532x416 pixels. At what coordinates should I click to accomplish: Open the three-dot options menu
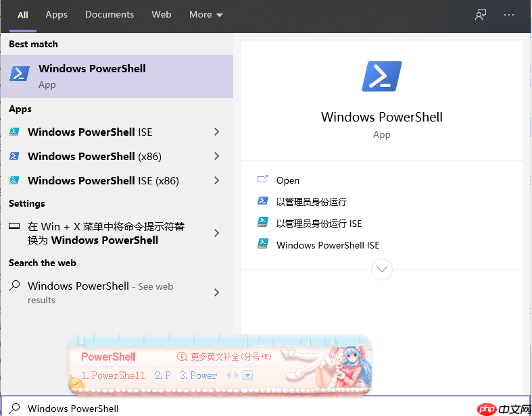pyautogui.click(x=509, y=15)
